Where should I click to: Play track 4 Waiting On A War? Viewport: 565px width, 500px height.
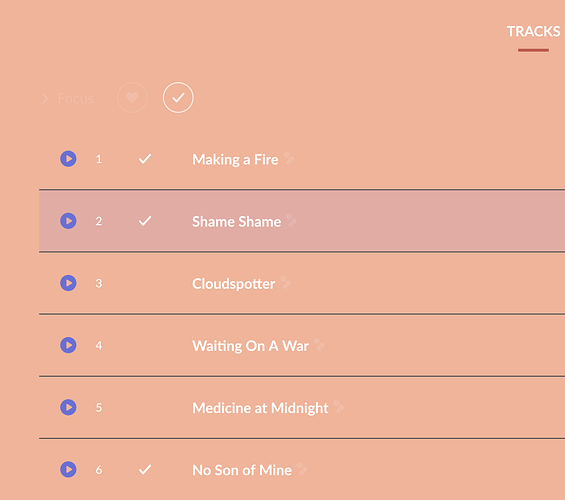(68, 345)
